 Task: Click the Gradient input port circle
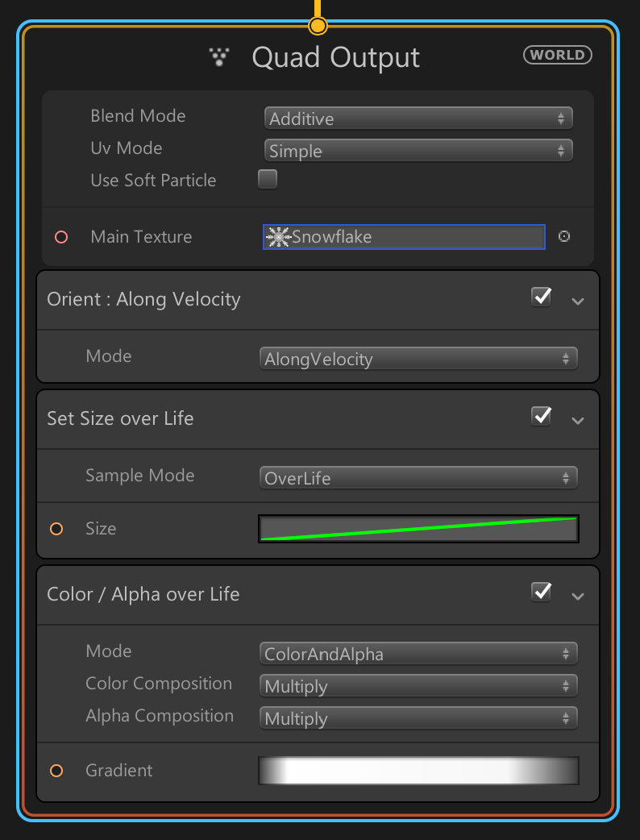tap(56, 771)
